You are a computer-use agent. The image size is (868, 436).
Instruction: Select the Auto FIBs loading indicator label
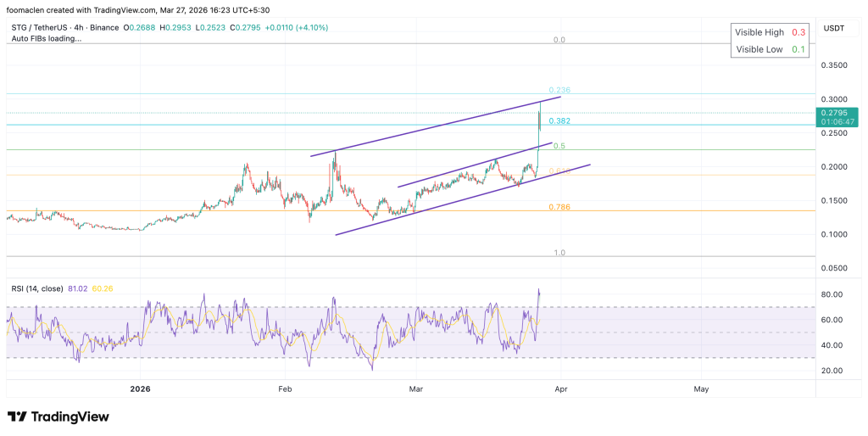[46, 38]
